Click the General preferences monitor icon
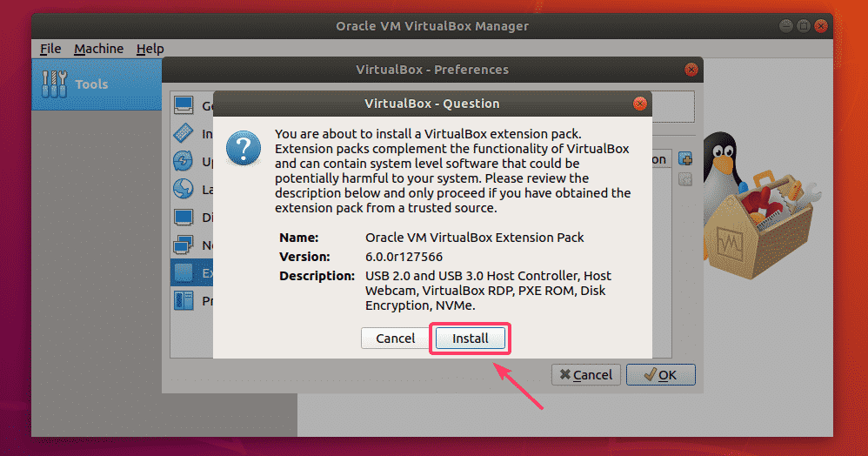 click(x=184, y=106)
